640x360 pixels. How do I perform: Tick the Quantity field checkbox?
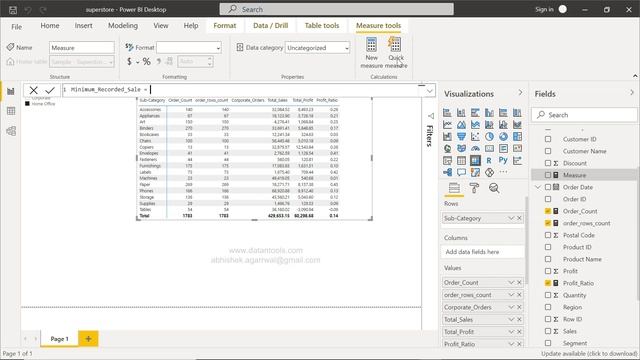pos(548,295)
